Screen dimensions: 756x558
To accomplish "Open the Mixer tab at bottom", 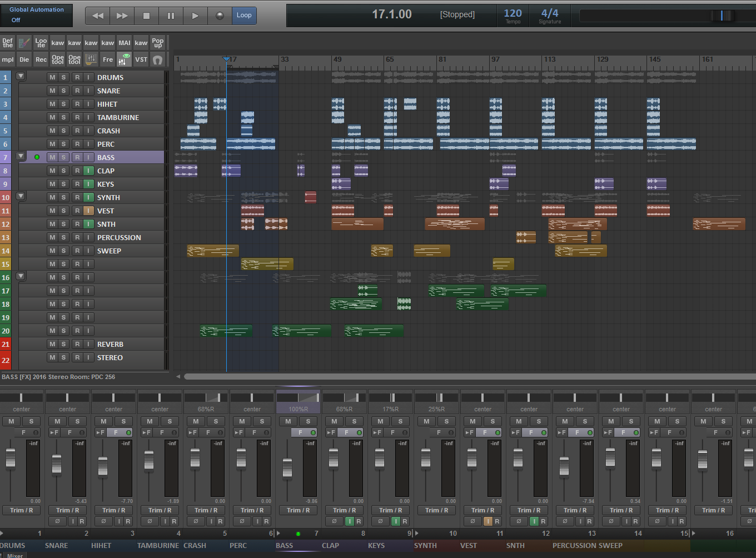I will pos(15,555).
